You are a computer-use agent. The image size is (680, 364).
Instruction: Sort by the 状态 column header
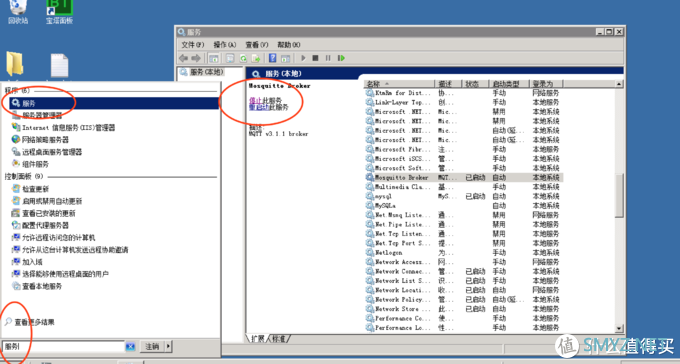click(x=474, y=84)
